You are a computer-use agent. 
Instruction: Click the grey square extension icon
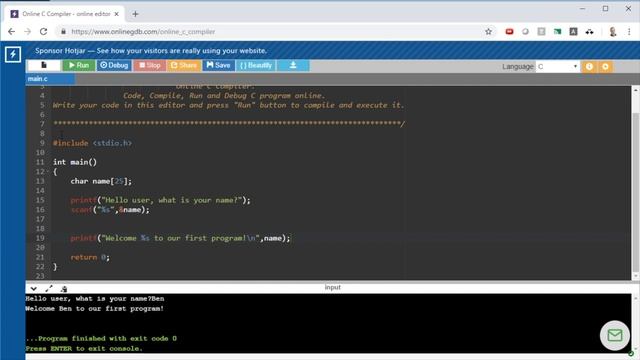click(x=541, y=31)
